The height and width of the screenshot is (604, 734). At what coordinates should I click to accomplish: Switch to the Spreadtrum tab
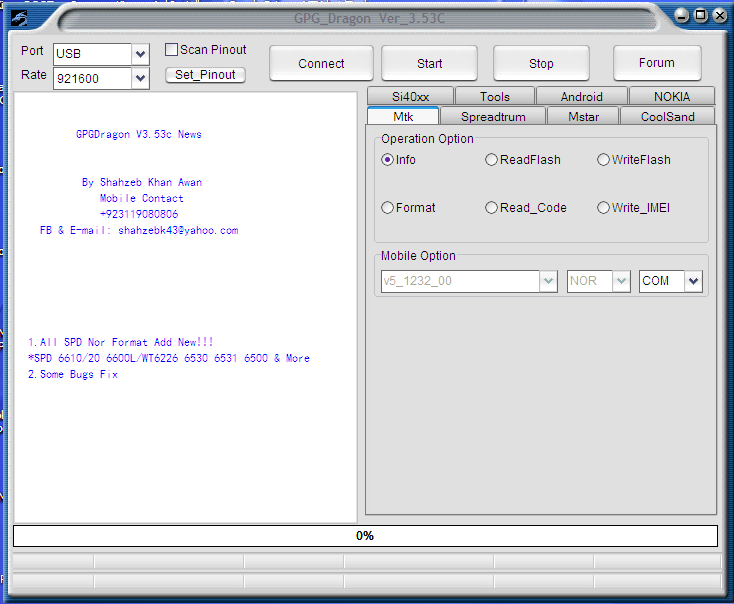[493, 116]
